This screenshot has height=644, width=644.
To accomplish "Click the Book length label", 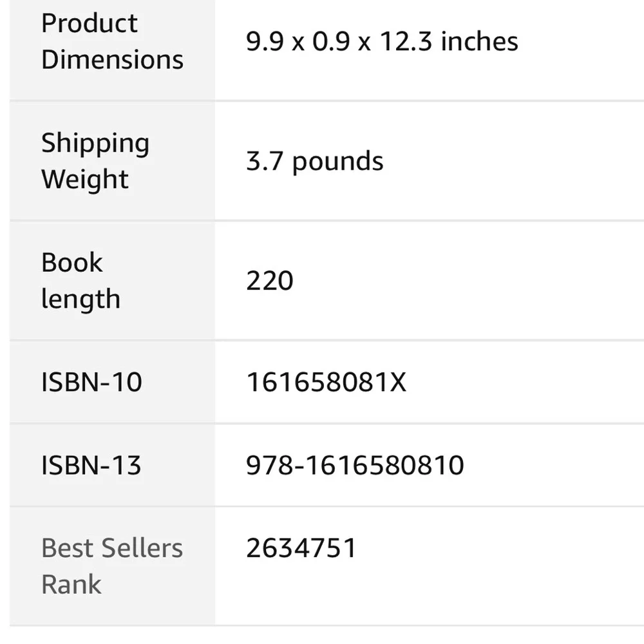I will (81, 281).
